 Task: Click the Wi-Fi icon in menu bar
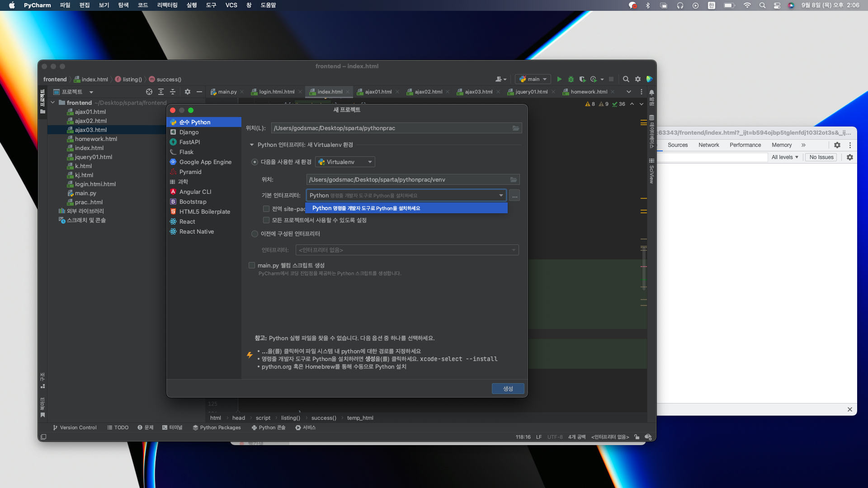pos(747,5)
